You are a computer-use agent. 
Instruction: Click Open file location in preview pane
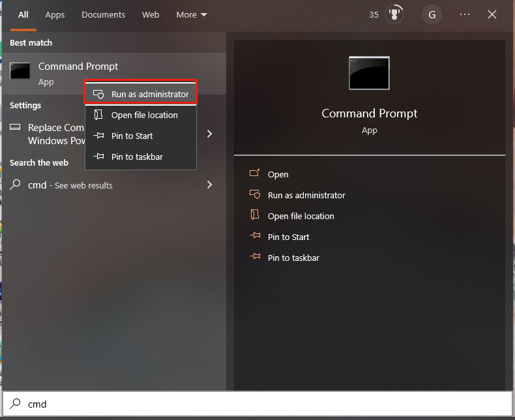pos(301,216)
